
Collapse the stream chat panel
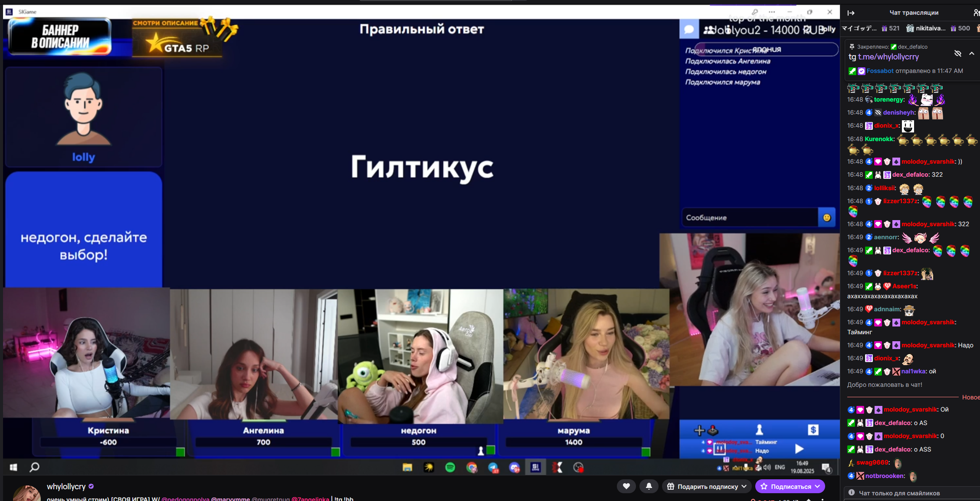point(851,13)
